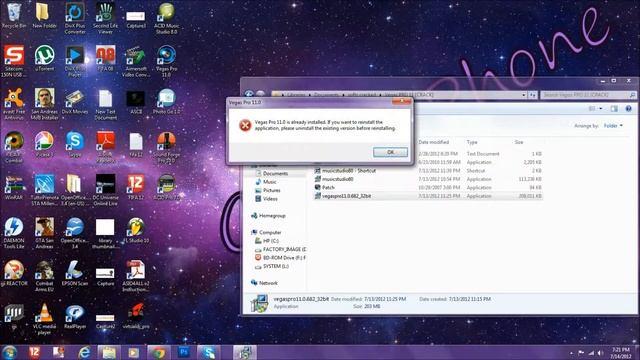Click the clock in the system tray
Viewport: 640px width, 360px height.
coord(621,353)
